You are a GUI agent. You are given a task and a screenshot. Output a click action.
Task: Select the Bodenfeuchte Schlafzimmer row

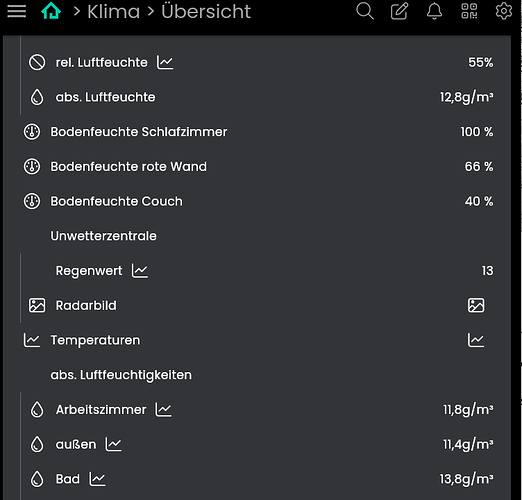click(258, 132)
